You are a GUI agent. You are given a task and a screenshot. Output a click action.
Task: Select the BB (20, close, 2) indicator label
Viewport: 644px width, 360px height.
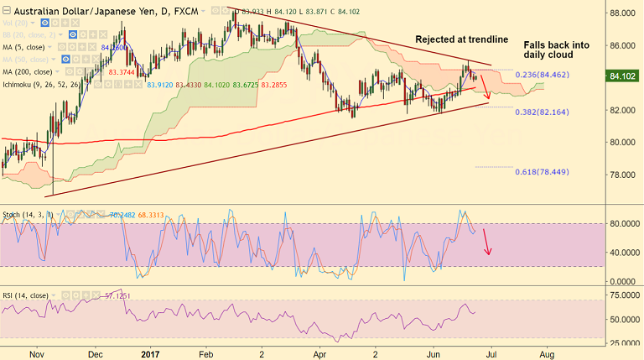[x=29, y=35]
